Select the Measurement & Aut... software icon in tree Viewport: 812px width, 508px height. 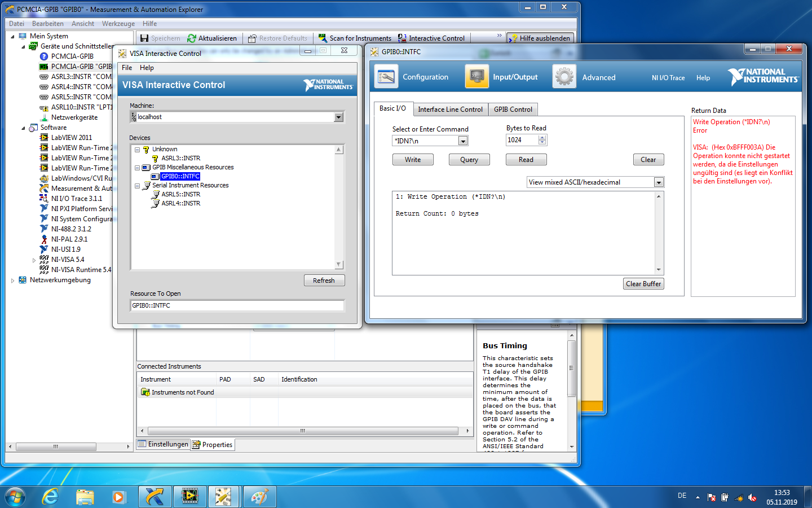(44, 189)
